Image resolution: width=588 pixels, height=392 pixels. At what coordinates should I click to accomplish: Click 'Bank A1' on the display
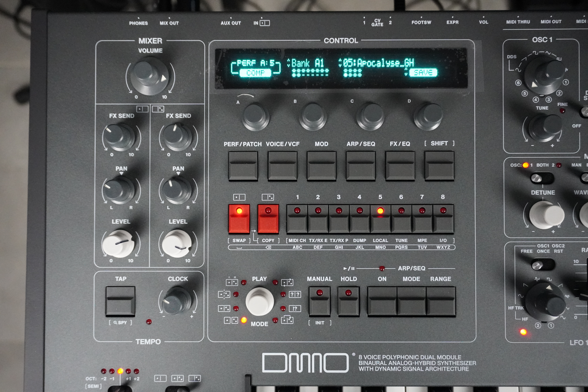(x=308, y=63)
